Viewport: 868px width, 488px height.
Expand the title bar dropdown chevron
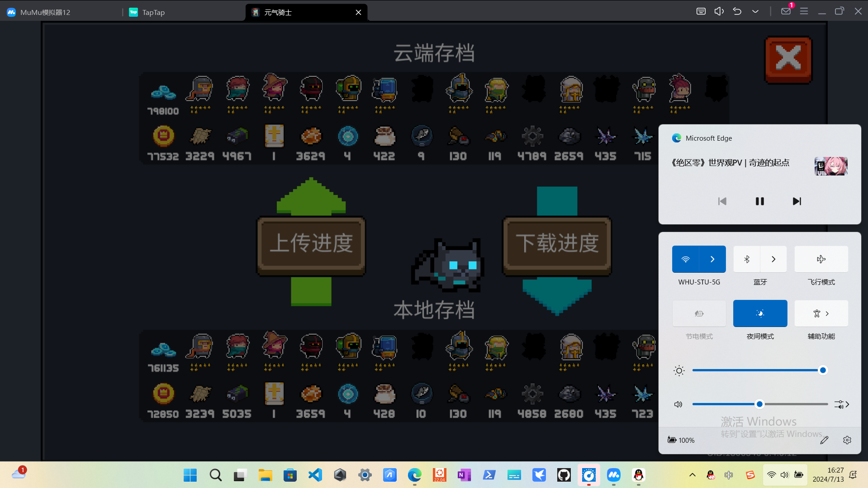(x=755, y=11)
